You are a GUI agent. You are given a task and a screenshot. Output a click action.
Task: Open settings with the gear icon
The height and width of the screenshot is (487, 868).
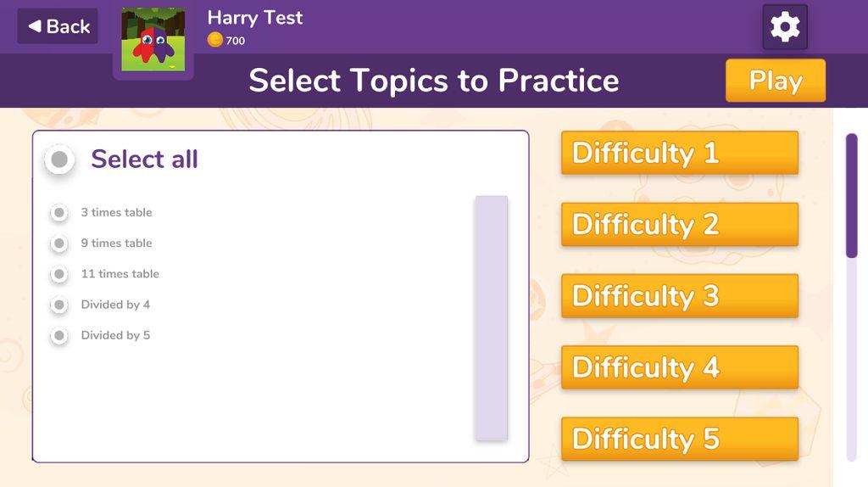(x=784, y=26)
